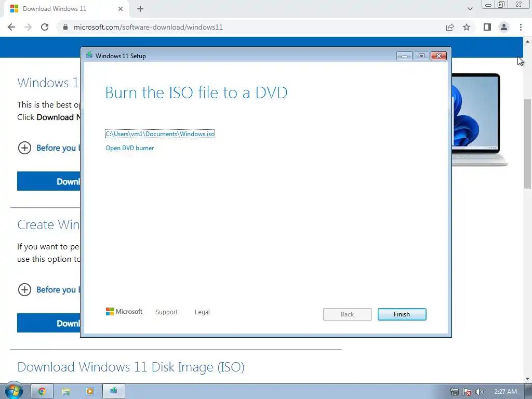Open the Chrome three-dot menu
Image resolution: width=532 pixels, height=399 pixels.
click(521, 27)
